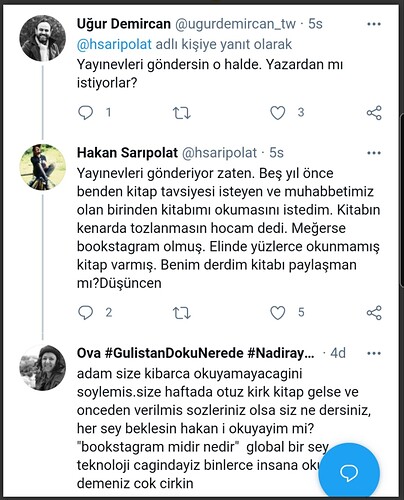Viewport: 404px width, 500px height.
Task: Open more options for Hakan Sarıpolat's tweet
Action: pyautogui.click(x=374, y=153)
